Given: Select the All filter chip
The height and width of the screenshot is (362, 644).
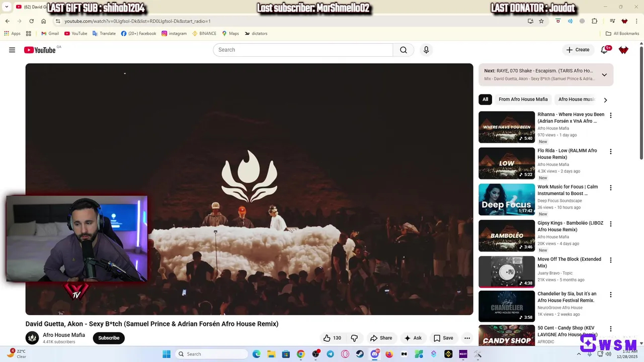Looking at the screenshot, I should pyautogui.click(x=485, y=100).
